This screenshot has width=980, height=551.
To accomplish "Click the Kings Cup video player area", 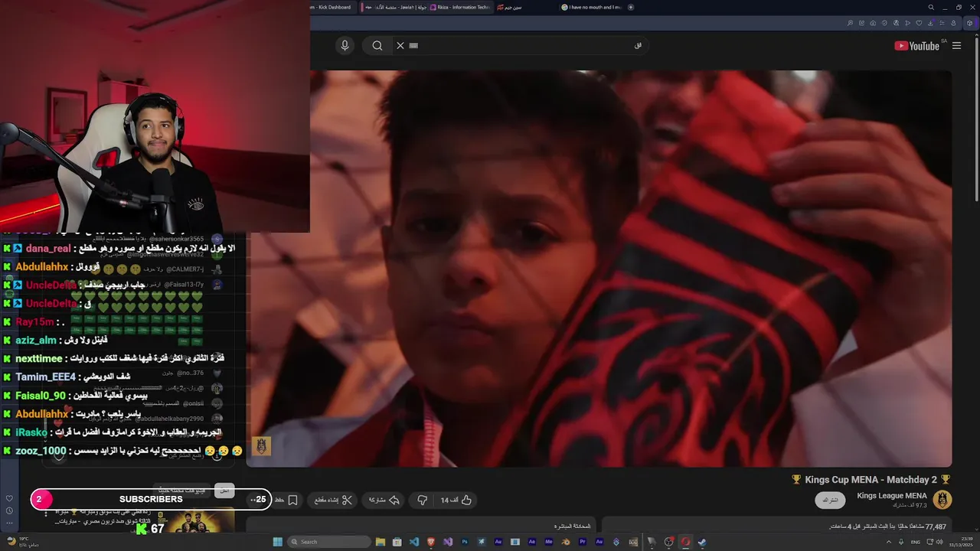I will coord(599,268).
